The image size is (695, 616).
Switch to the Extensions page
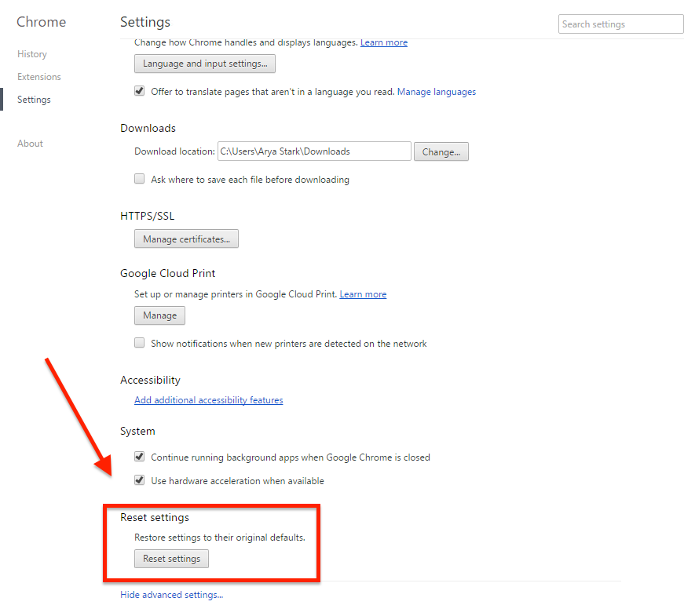coord(38,76)
